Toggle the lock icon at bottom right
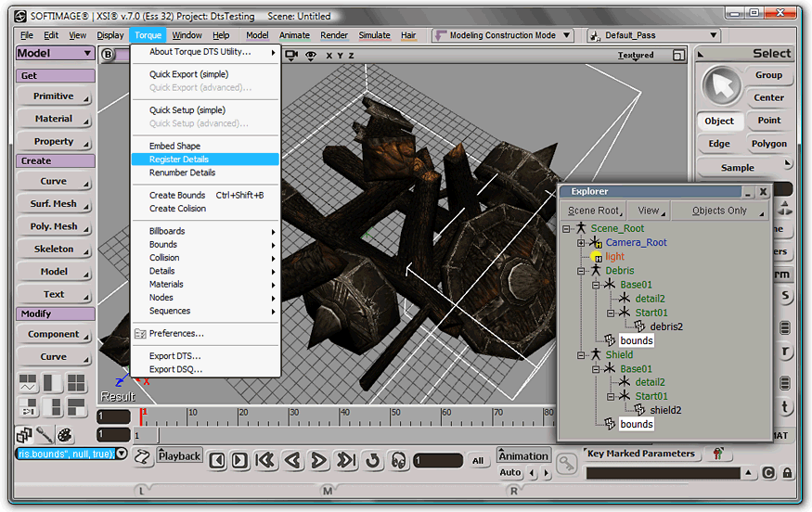Viewport: 812px width, 512px height. pyautogui.click(x=787, y=473)
